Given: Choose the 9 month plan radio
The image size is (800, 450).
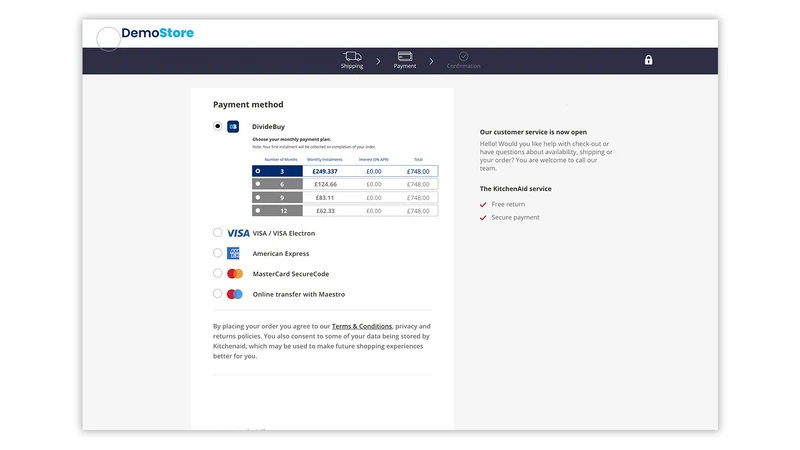Looking at the screenshot, I should [x=258, y=197].
